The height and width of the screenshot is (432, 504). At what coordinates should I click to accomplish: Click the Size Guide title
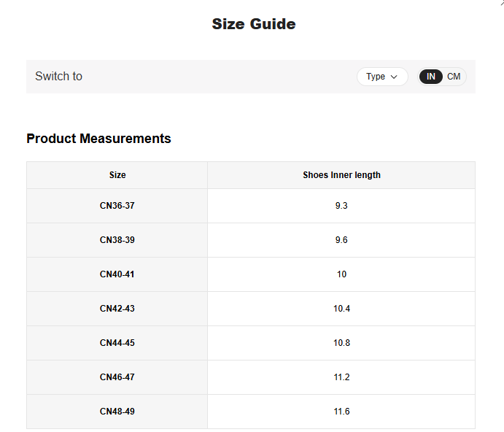[x=253, y=24]
